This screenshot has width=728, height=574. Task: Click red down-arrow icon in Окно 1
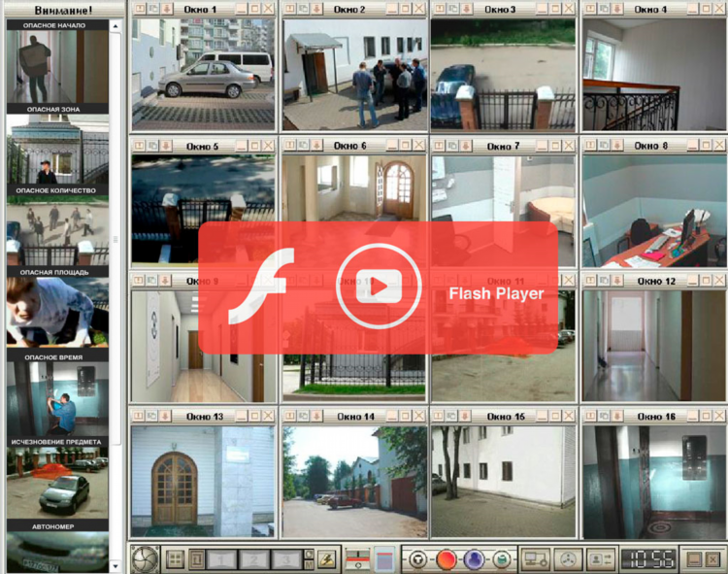click(x=166, y=9)
